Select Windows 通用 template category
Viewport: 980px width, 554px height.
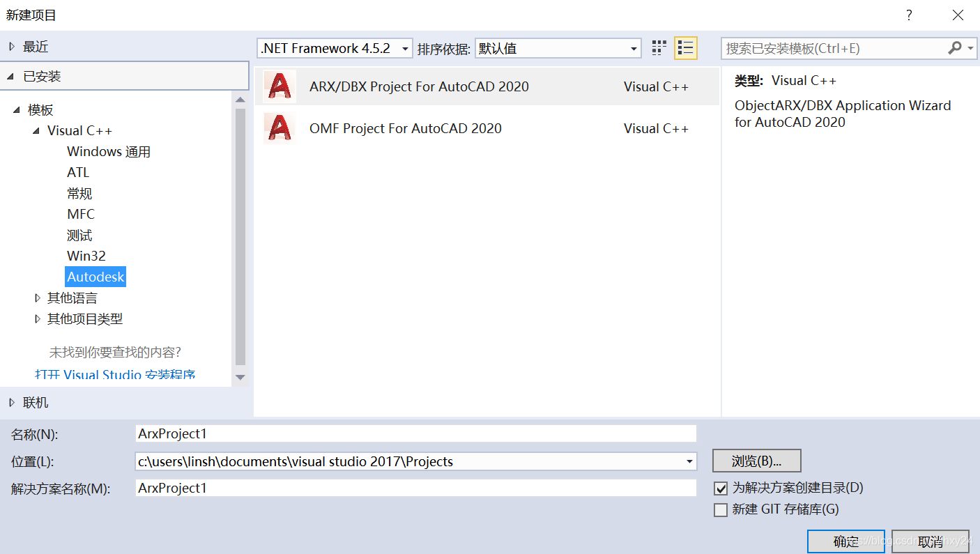pyautogui.click(x=109, y=152)
